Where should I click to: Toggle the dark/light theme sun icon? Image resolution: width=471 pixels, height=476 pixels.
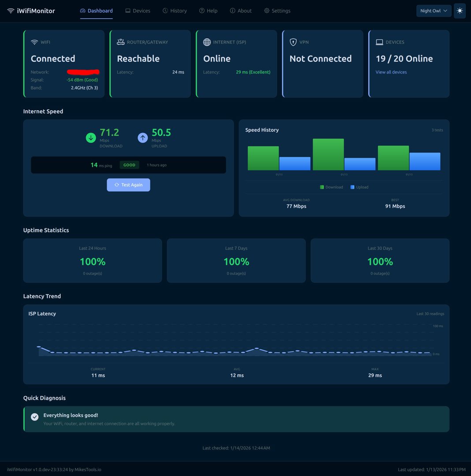tap(460, 11)
